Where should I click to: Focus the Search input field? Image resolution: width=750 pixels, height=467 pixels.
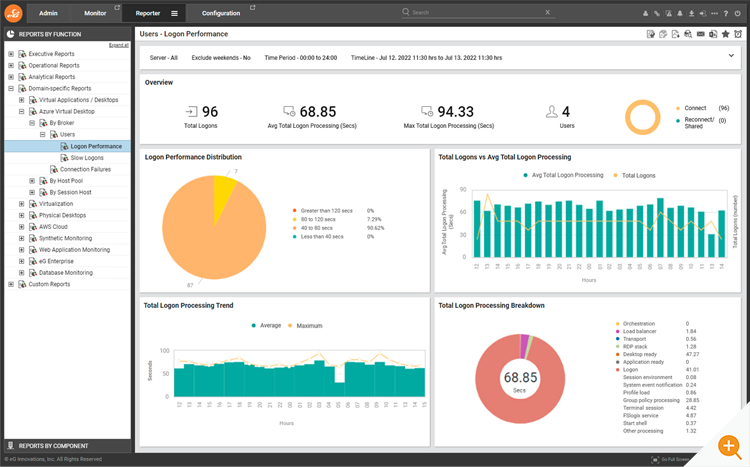(477, 12)
